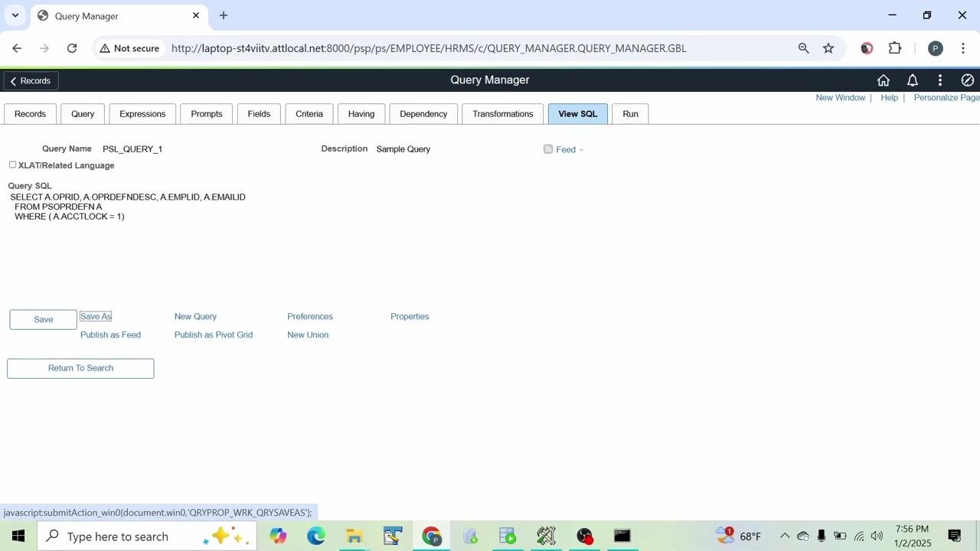Open the notifications bell
Viewport: 980px width, 551px height.
coord(912,80)
